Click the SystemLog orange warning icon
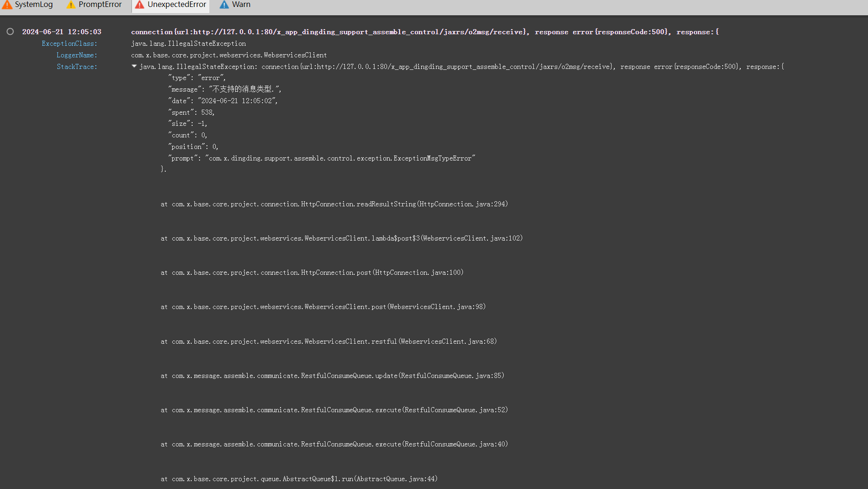The image size is (868, 489). coord(7,5)
